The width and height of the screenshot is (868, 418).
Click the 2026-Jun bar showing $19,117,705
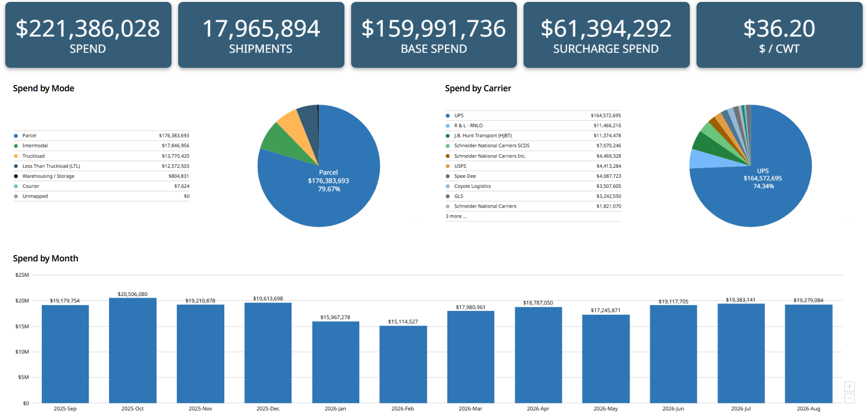coord(673,354)
